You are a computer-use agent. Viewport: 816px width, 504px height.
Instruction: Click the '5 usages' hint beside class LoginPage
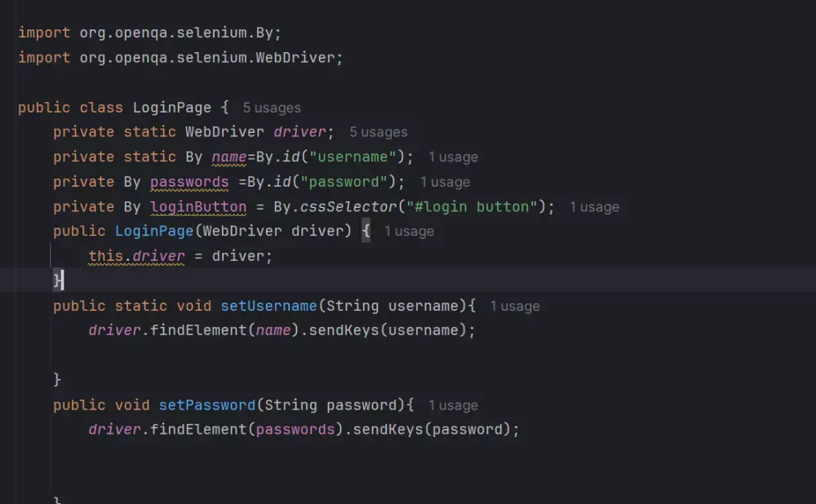pyautogui.click(x=272, y=108)
